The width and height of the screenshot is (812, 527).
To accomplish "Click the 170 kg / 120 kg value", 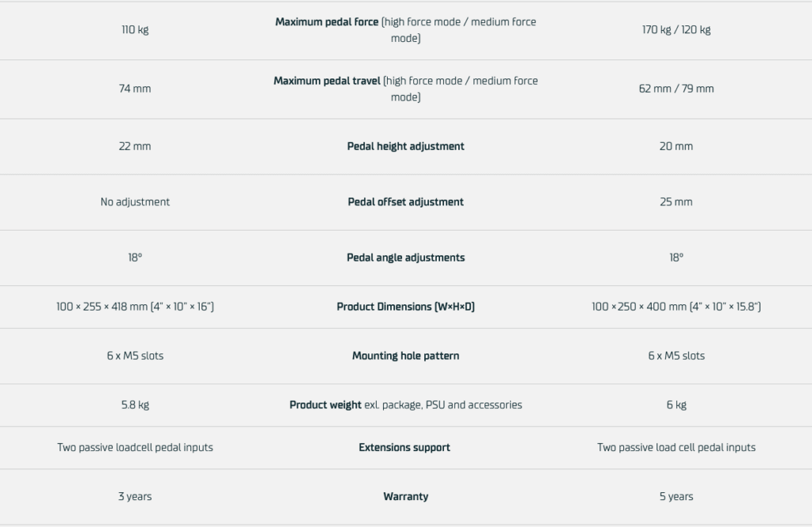I will (676, 30).
